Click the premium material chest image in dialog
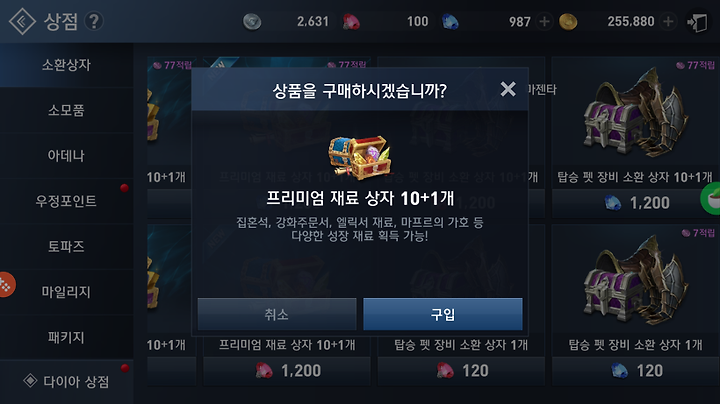720x404 pixels. 360,157
